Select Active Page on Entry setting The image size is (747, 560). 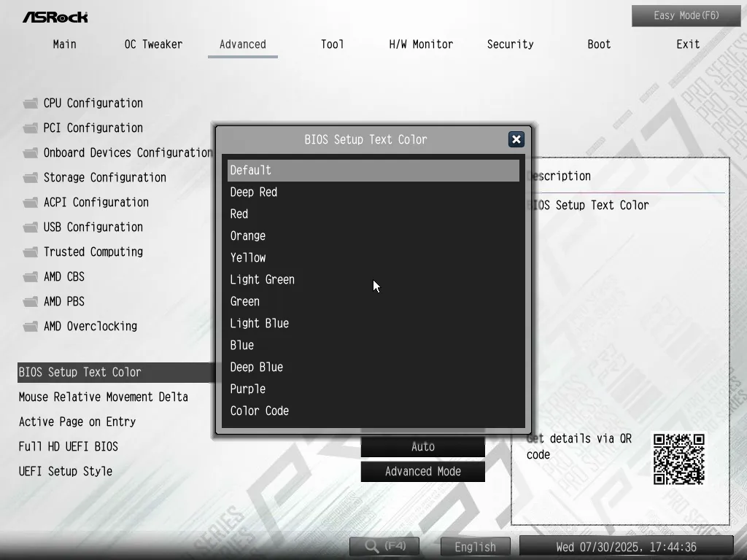click(x=77, y=422)
